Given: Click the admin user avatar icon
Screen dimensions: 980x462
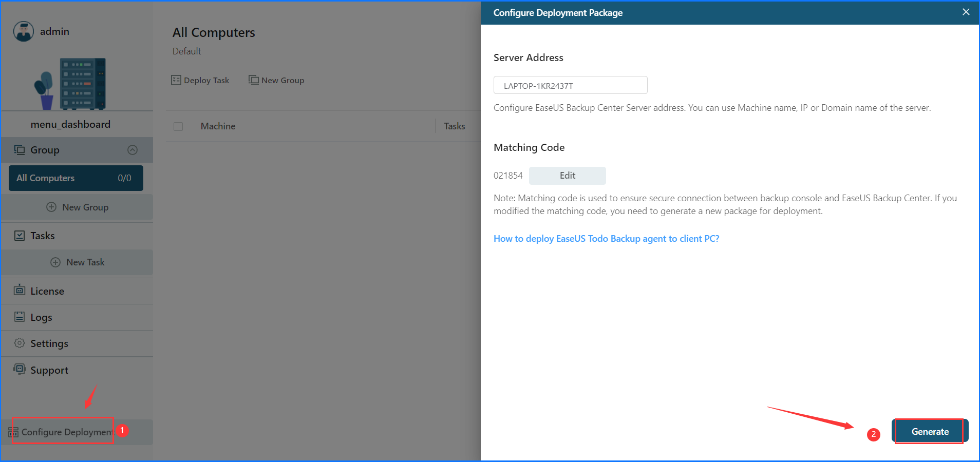Looking at the screenshot, I should coord(24,31).
